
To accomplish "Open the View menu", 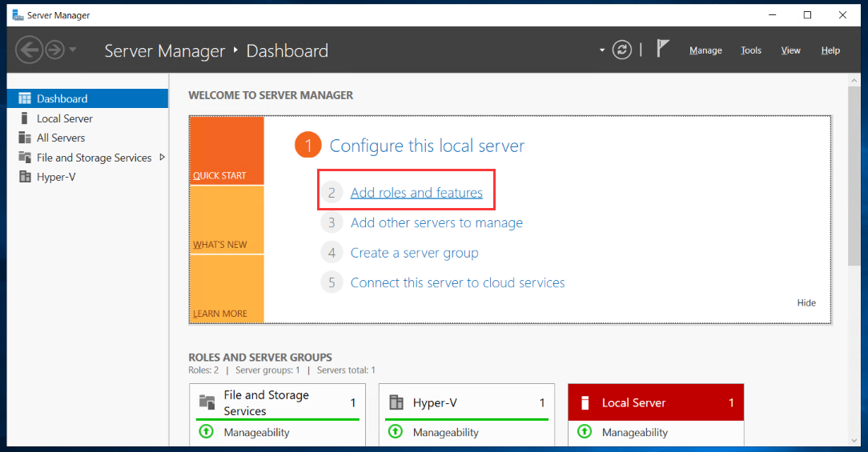I will click(790, 50).
